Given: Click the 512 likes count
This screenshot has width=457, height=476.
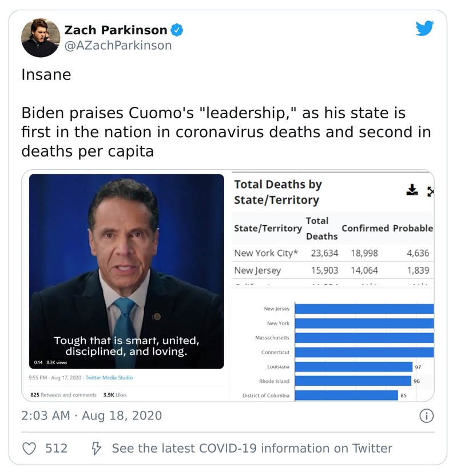Looking at the screenshot, I should 56,449.
